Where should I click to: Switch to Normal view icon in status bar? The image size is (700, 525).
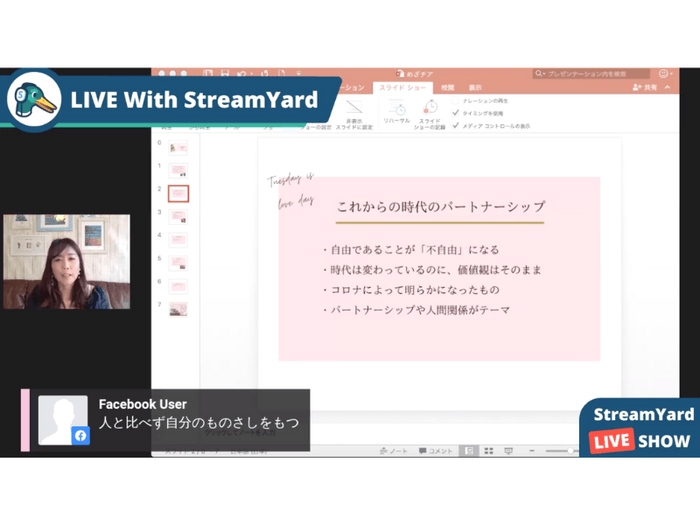(x=469, y=451)
